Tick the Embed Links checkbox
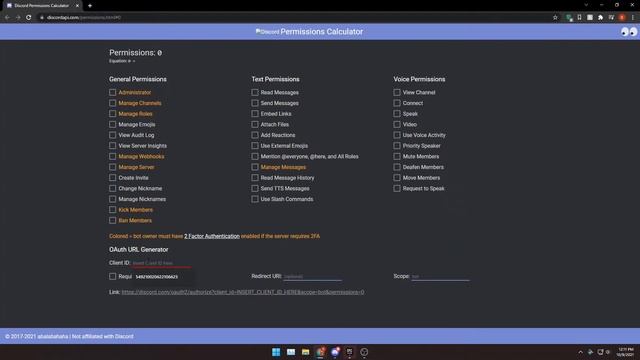The width and height of the screenshot is (640, 360). (x=255, y=114)
